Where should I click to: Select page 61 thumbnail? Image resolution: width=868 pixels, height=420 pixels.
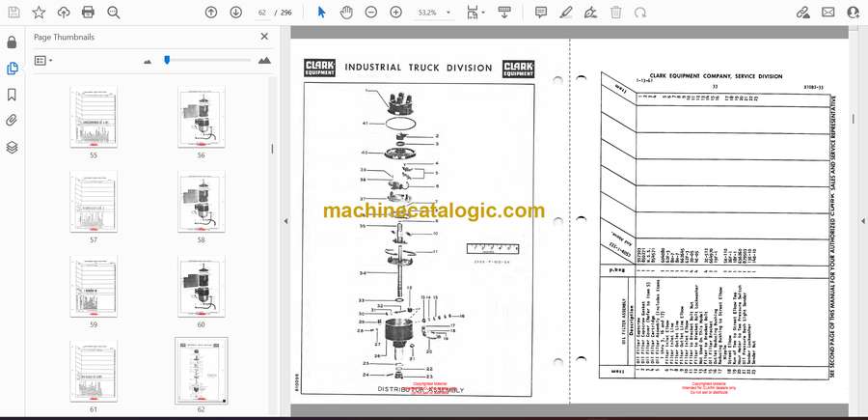pyautogui.click(x=93, y=371)
